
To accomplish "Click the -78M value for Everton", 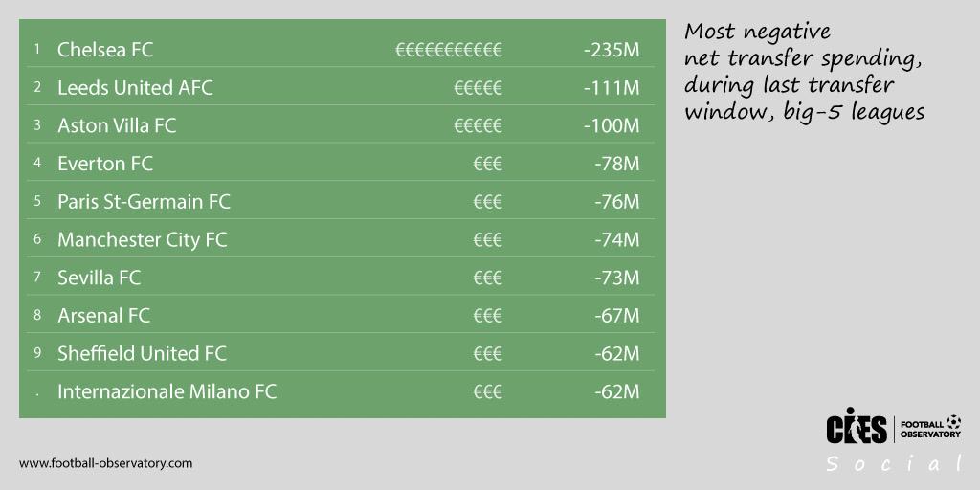I will (x=617, y=165).
